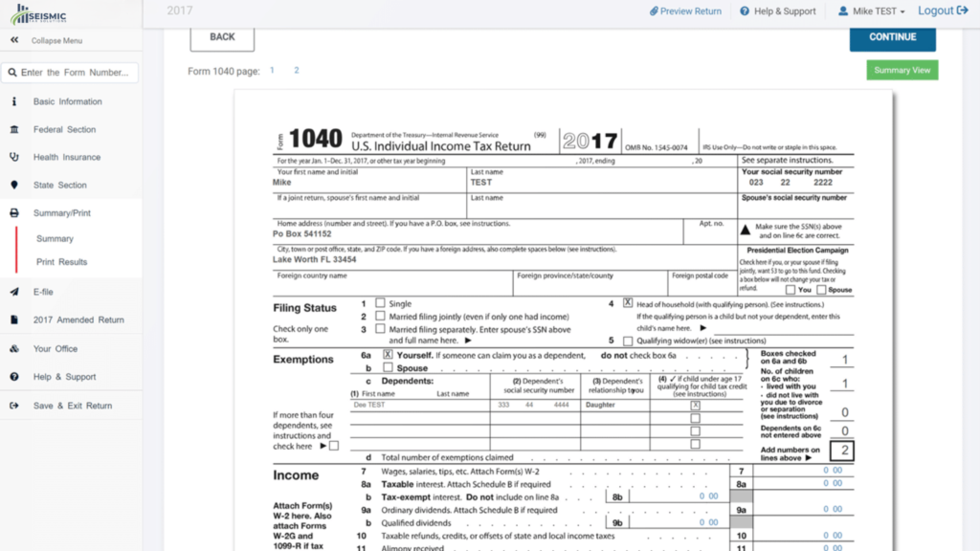Open Print Results in the sidebar

click(61, 262)
